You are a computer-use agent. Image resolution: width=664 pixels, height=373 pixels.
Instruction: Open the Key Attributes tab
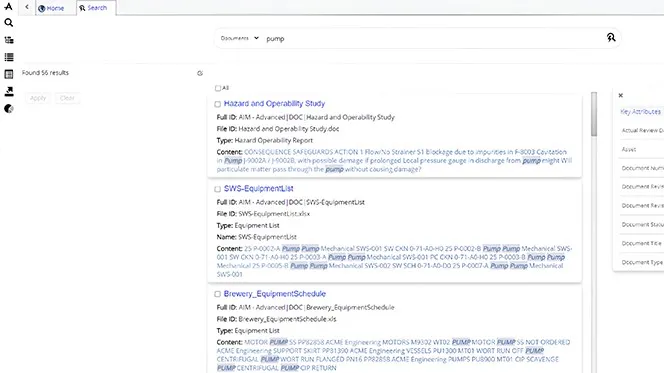click(x=640, y=112)
